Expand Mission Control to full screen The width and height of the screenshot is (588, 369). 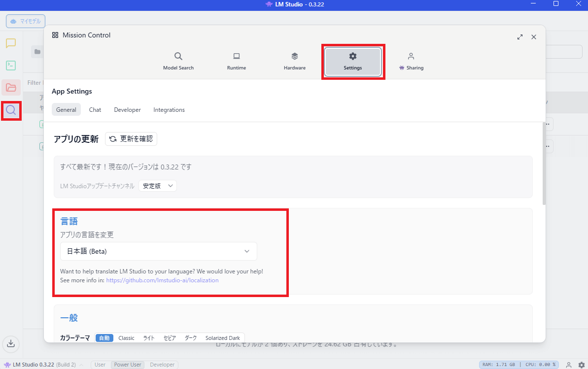[520, 37]
